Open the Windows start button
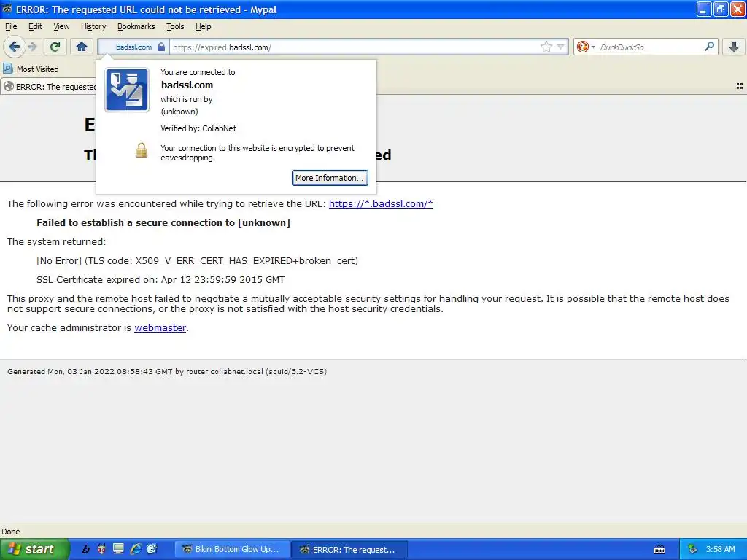 (34, 549)
